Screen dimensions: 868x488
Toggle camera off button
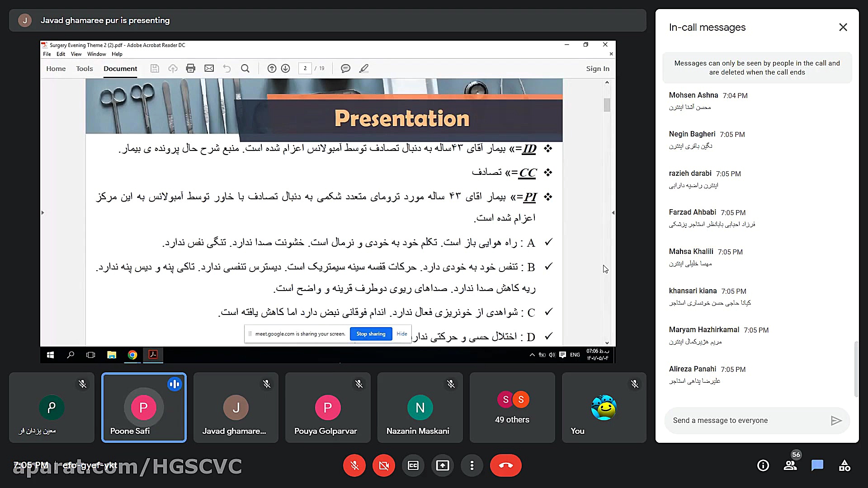click(384, 465)
